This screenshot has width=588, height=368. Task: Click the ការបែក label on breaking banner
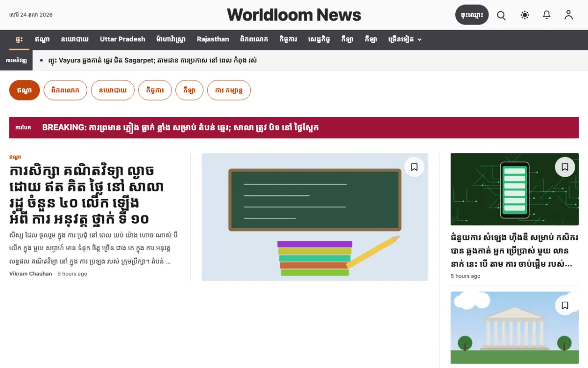tap(23, 128)
